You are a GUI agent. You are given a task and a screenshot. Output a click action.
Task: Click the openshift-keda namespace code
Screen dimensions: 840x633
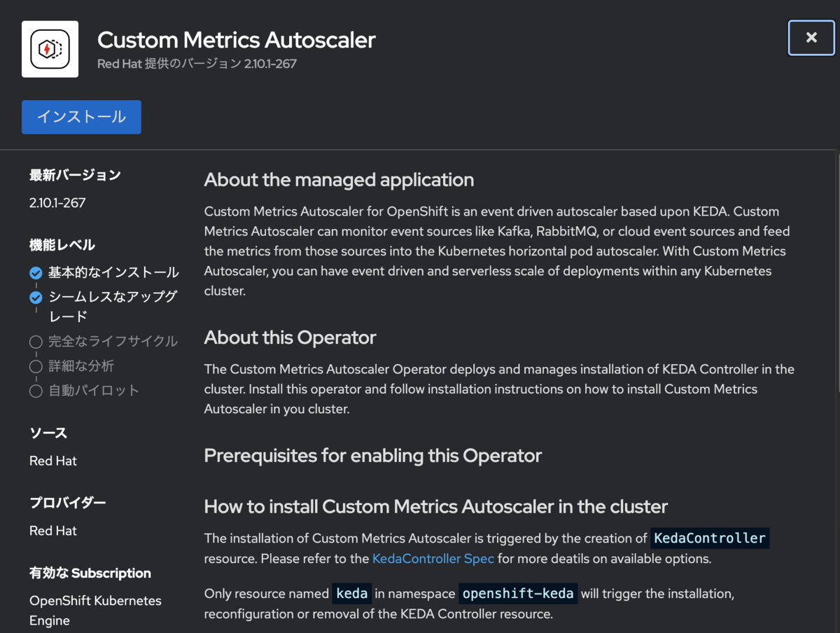[x=518, y=594]
